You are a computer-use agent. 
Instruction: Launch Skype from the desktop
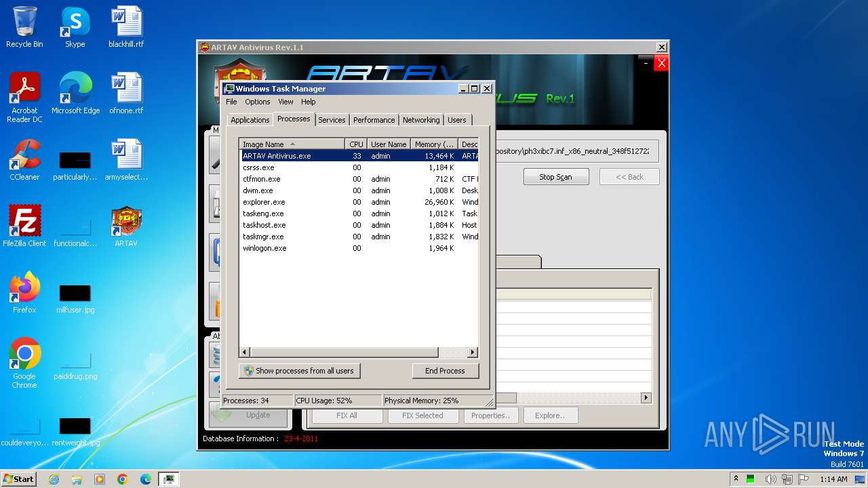click(x=75, y=27)
